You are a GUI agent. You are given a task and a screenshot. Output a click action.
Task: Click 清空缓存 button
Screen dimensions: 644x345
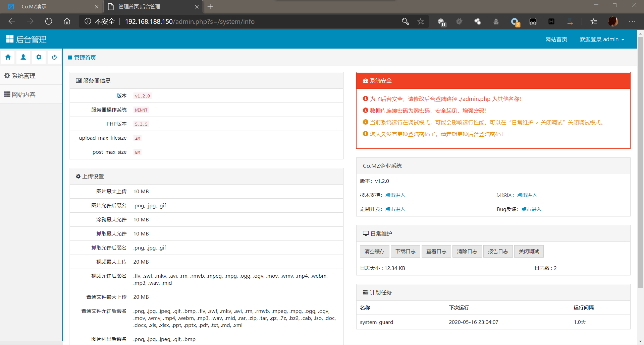pyautogui.click(x=375, y=252)
